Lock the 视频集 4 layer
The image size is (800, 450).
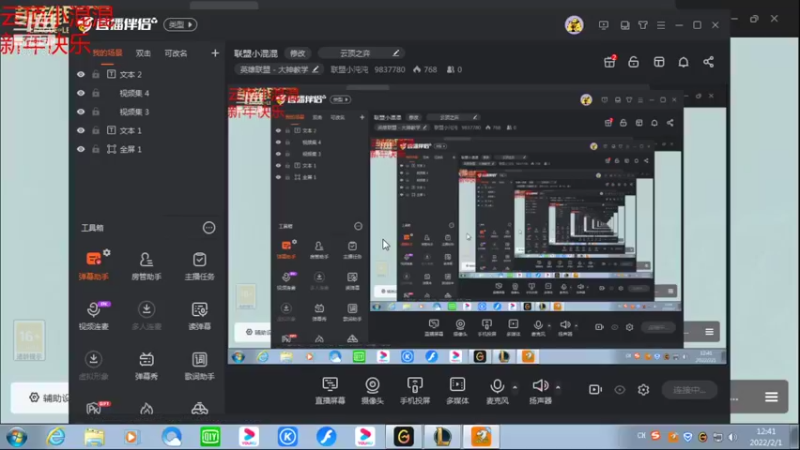click(95, 93)
